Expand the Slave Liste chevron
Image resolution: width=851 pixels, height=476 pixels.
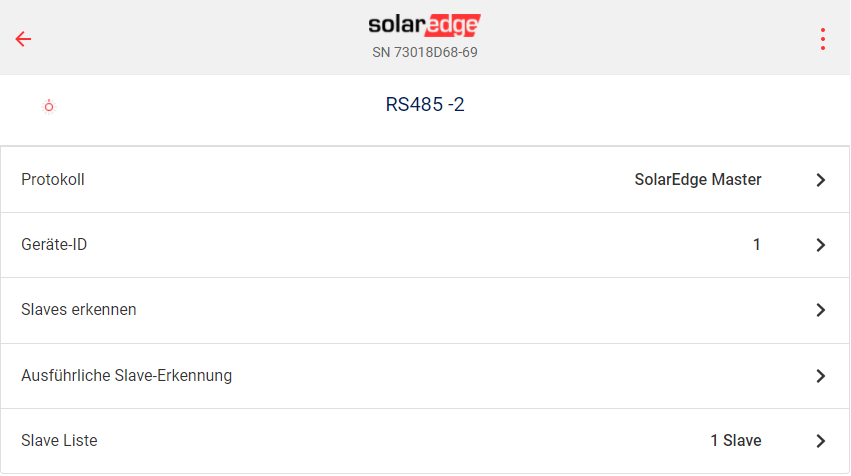click(820, 441)
